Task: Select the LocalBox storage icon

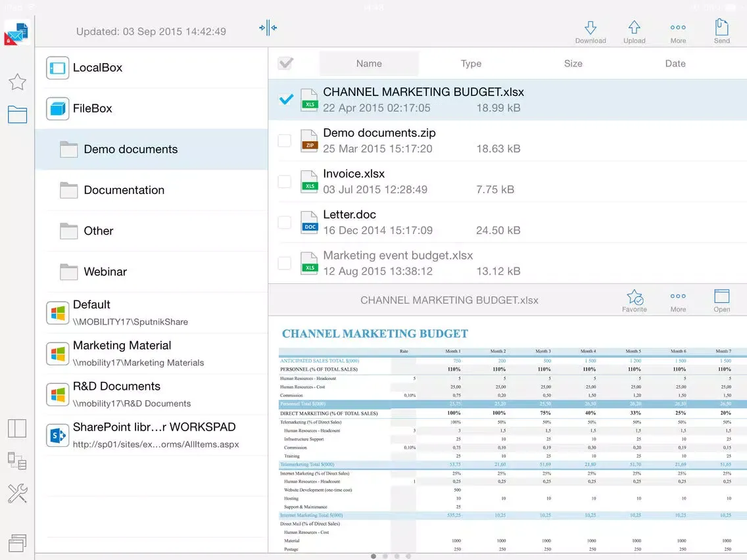Action: [x=58, y=68]
